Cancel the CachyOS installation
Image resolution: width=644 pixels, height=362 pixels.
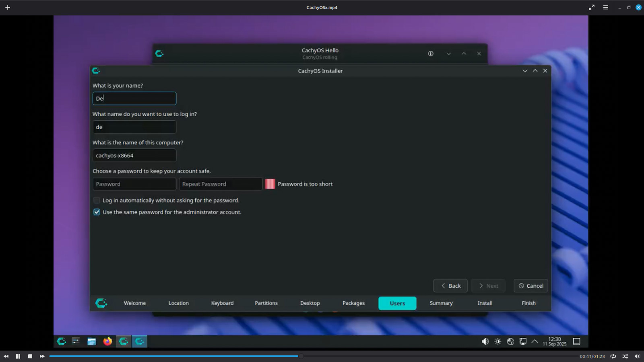(x=531, y=286)
